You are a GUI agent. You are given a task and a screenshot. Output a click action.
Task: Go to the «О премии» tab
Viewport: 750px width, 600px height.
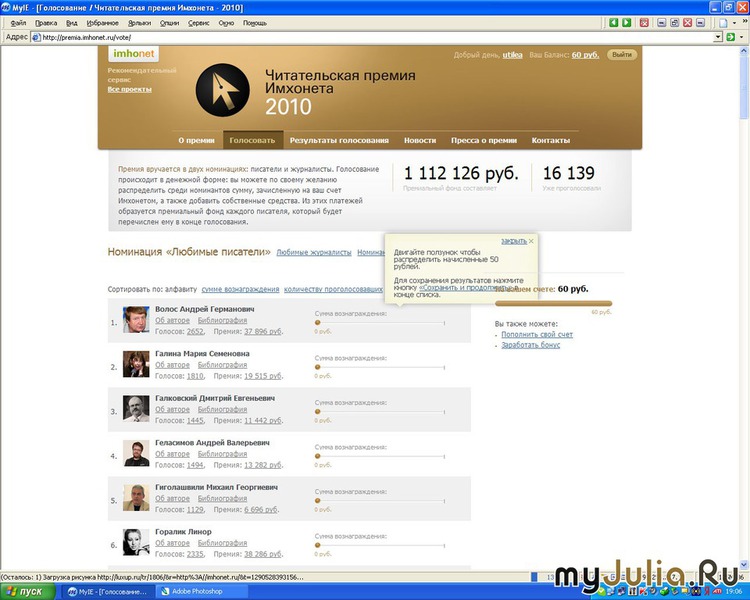point(197,140)
